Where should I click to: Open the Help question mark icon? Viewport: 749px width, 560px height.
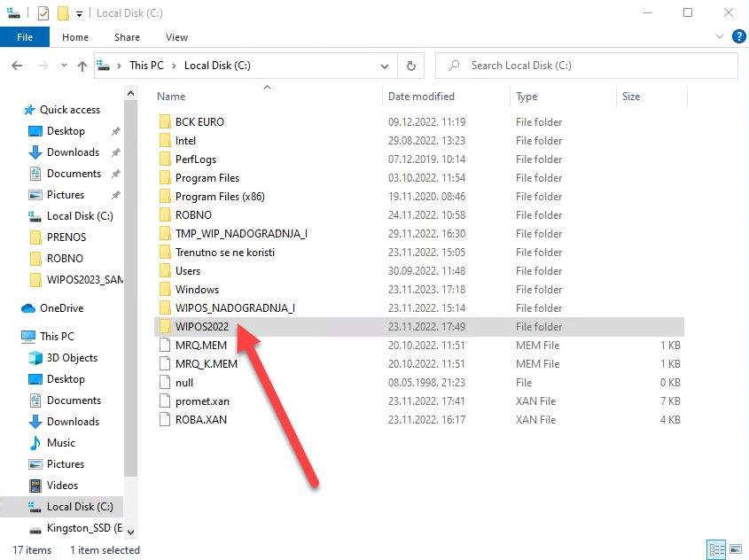[x=738, y=37]
